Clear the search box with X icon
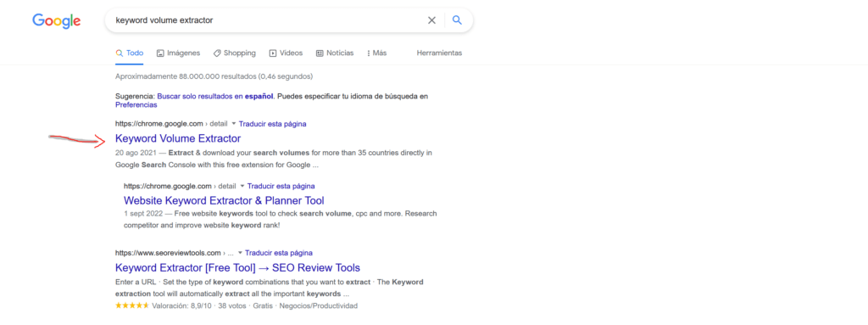Viewport: 868px width, 325px height. point(431,20)
